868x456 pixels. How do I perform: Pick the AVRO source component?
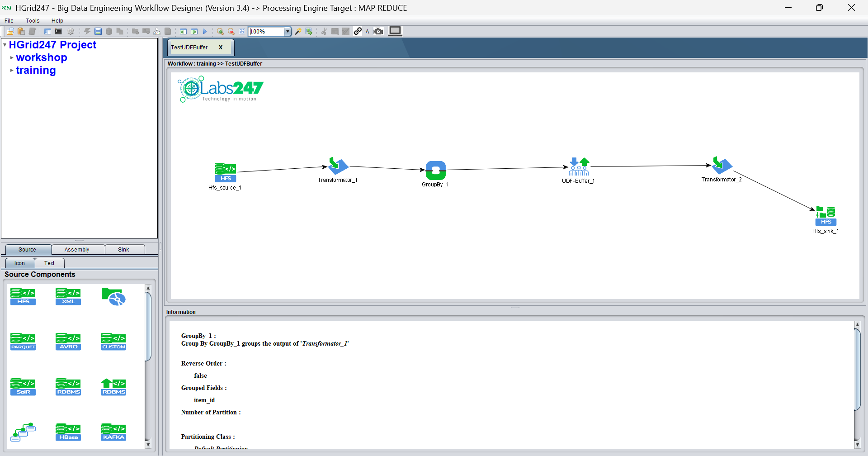68,342
